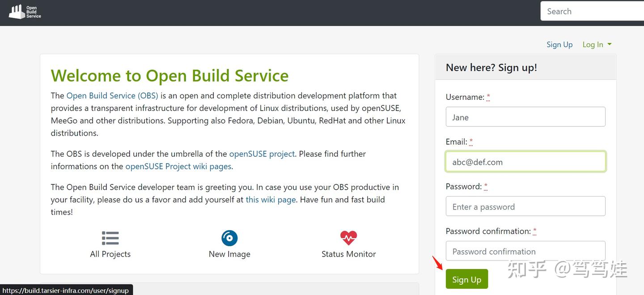Open the "this wiki page" link
This screenshot has width=644, height=295.
tap(270, 199)
